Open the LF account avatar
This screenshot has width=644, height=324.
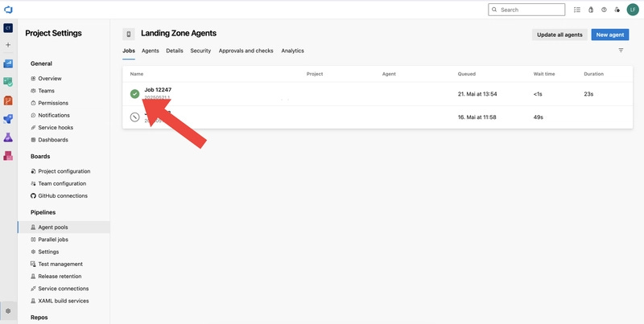pyautogui.click(x=633, y=10)
